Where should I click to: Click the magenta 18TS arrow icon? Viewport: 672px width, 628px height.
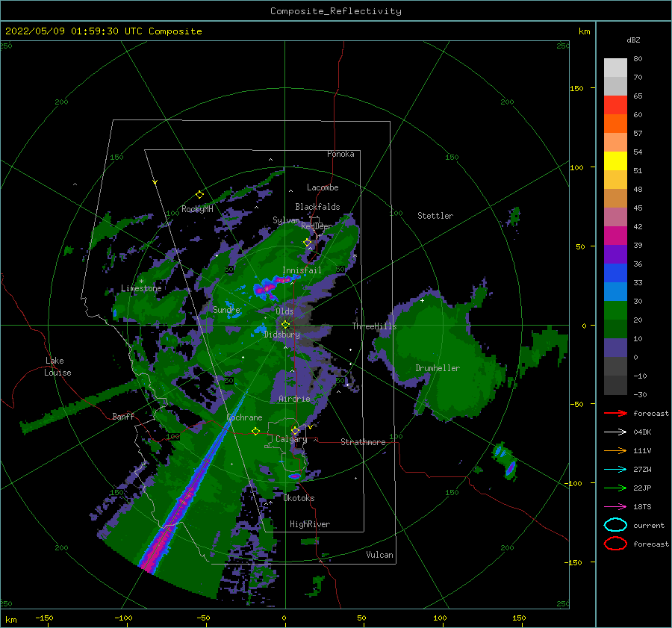615,507
